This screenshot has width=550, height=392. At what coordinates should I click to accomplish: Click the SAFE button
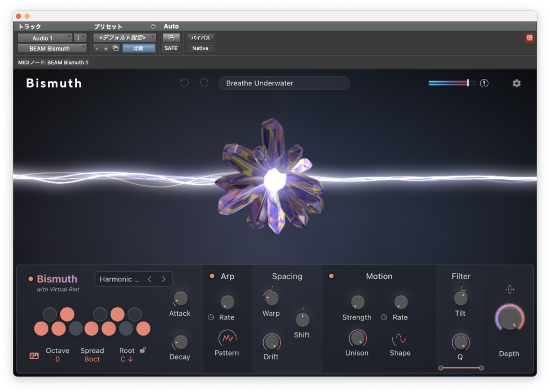pyautogui.click(x=171, y=48)
